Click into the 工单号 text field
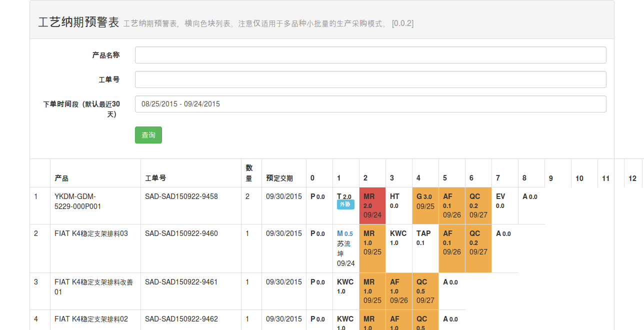This screenshot has width=644, height=330. pyautogui.click(x=370, y=79)
